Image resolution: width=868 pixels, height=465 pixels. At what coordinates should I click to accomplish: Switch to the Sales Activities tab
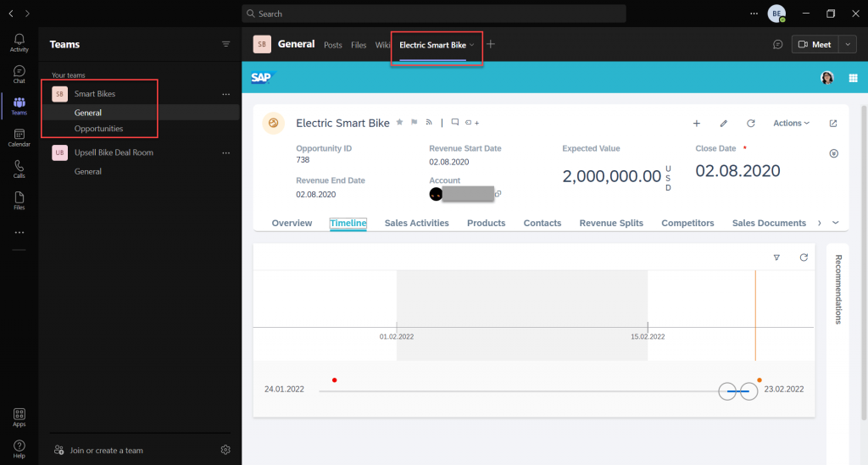[417, 223]
